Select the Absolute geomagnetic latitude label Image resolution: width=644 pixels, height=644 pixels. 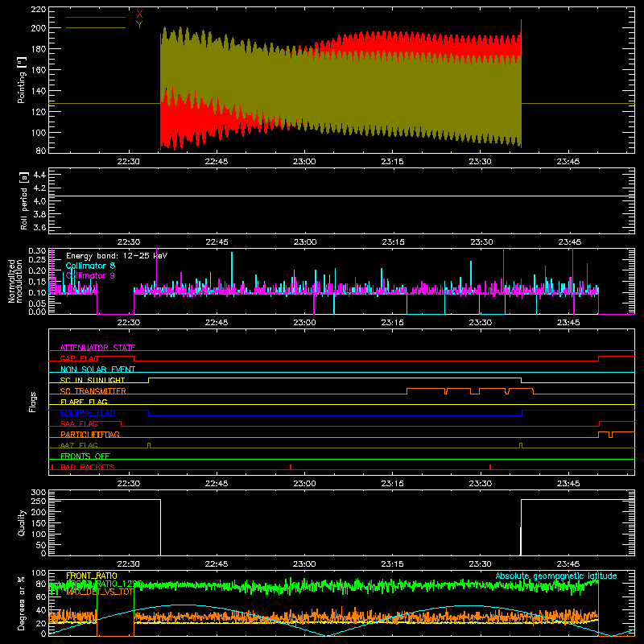coord(556,576)
